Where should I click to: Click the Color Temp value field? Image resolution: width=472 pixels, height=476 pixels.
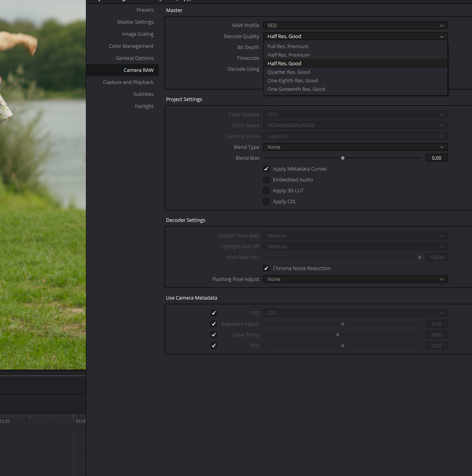click(x=437, y=335)
